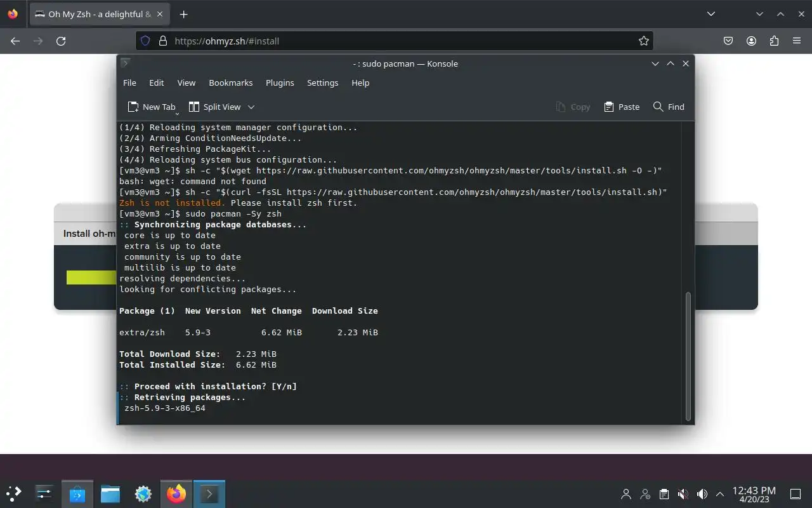Open Firefox tracking protection shield

145,41
